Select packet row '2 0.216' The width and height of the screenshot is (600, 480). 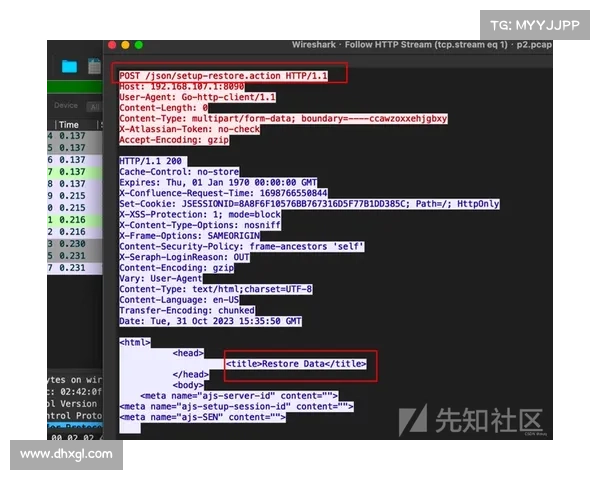tap(75, 232)
